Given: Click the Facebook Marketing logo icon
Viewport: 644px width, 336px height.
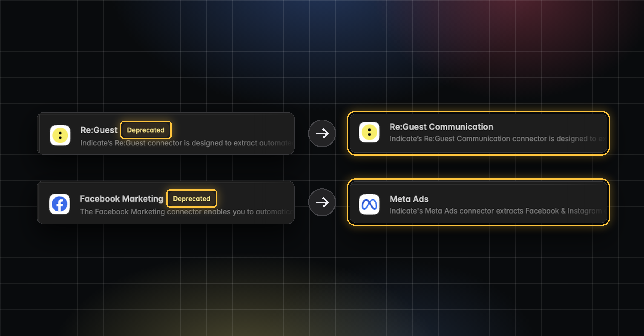Looking at the screenshot, I should (60, 204).
